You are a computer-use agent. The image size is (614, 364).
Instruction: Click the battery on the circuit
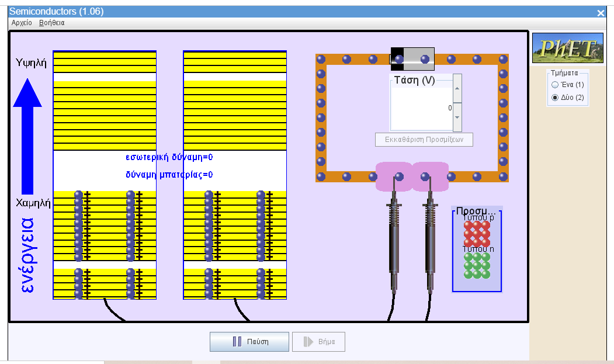[x=412, y=58]
